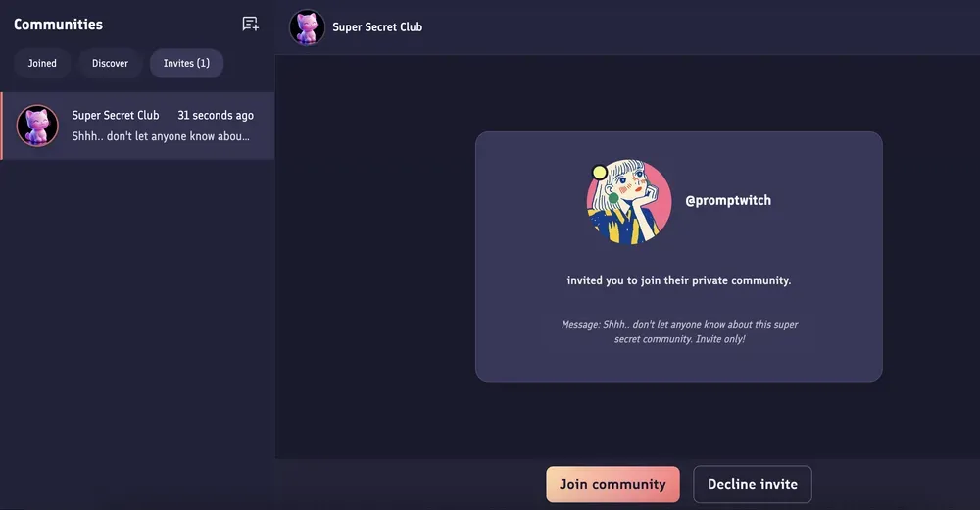
Task: Click the Super Secret Club header title
Action: pos(377,26)
